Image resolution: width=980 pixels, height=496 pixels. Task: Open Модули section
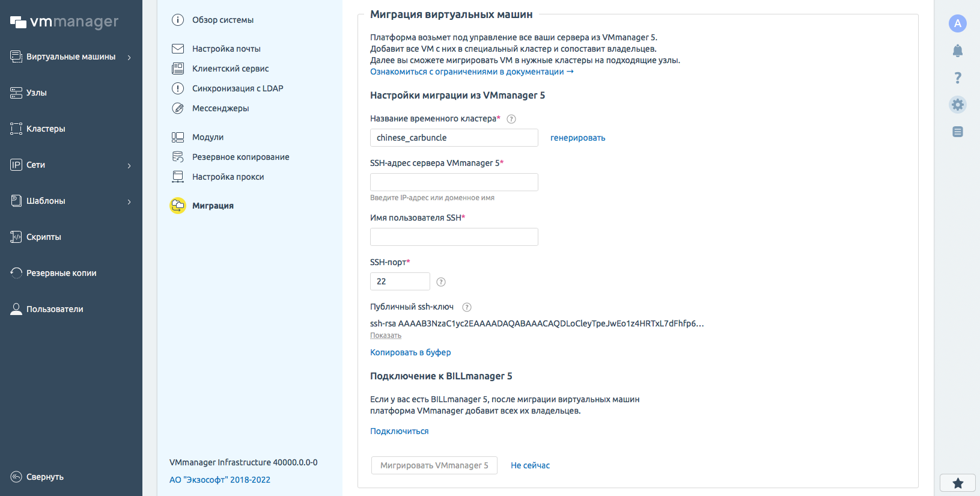pyautogui.click(x=208, y=137)
